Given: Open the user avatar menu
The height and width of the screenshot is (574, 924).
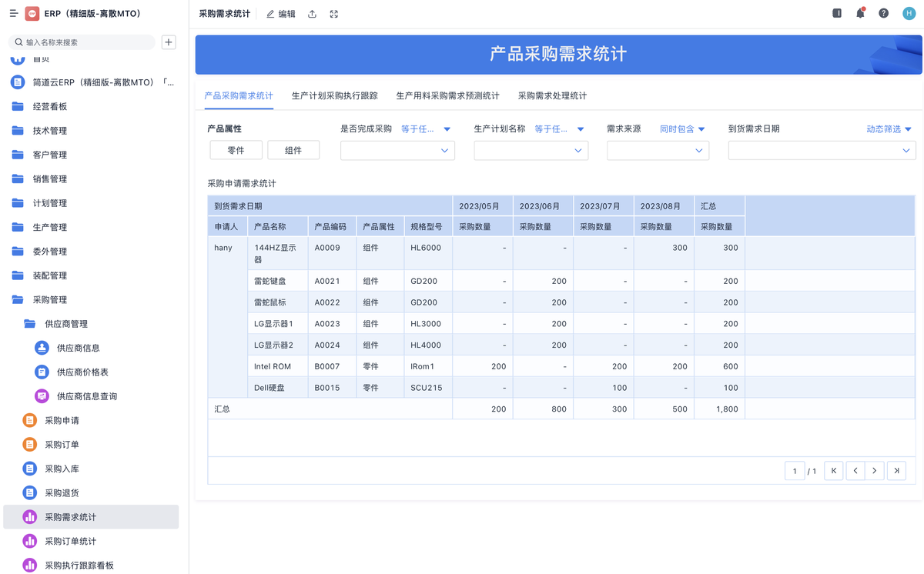Looking at the screenshot, I should [x=909, y=14].
